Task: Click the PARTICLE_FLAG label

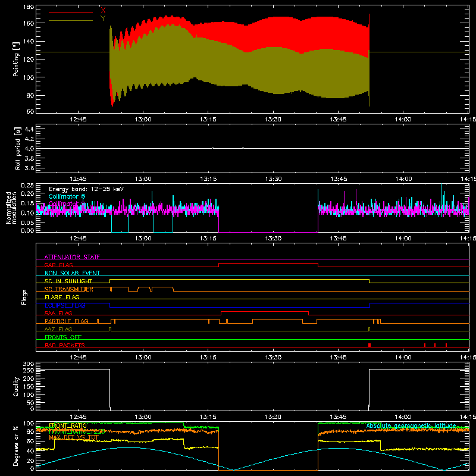Action: [x=67, y=321]
